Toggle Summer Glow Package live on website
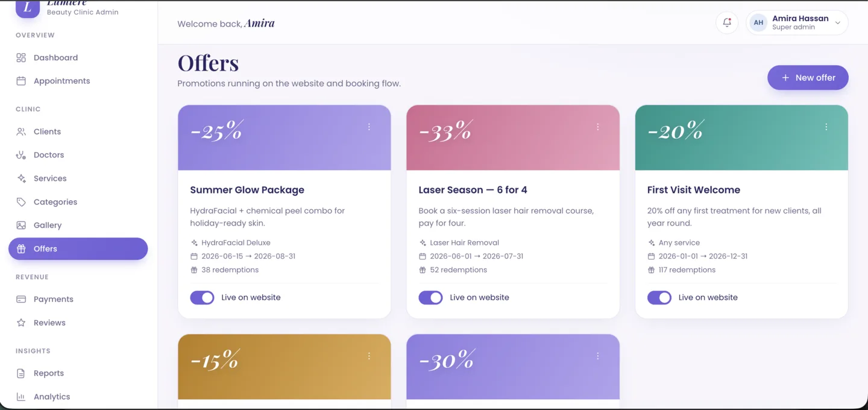The width and height of the screenshot is (868, 410). pos(202,298)
